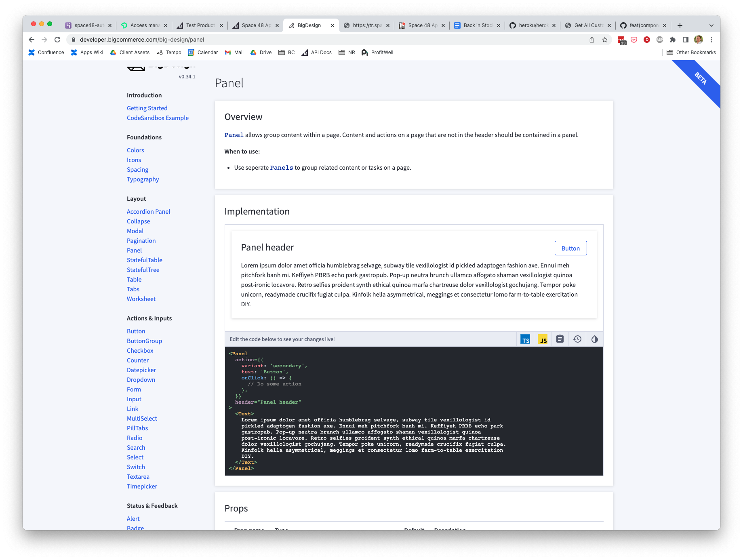
Task: Open the browser extensions puzzle menu
Action: click(672, 40)
